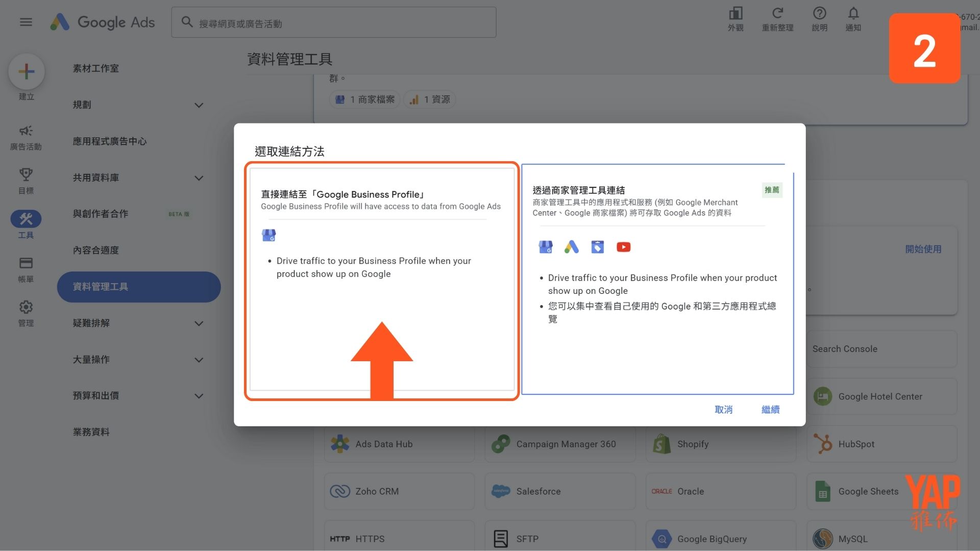980x551 pixels.
Task: Click the Refresh icon in header
Action: click(777, 14)
